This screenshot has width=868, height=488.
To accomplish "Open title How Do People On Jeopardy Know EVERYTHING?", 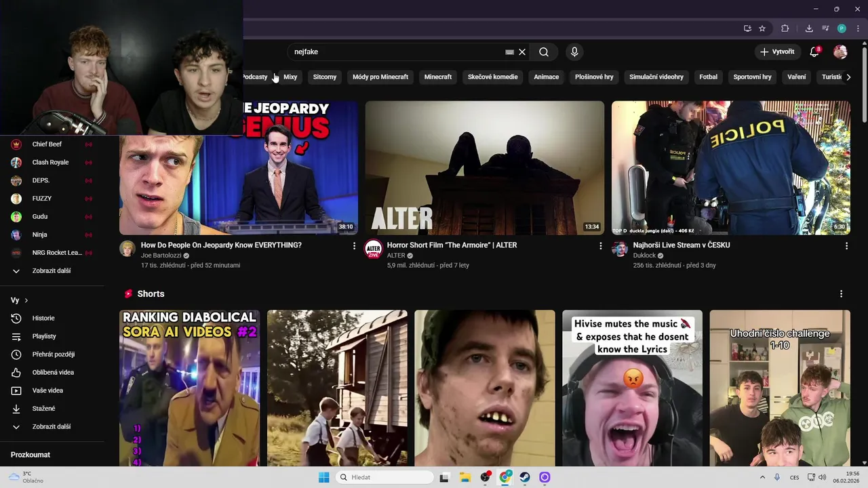I will [221, 245].
